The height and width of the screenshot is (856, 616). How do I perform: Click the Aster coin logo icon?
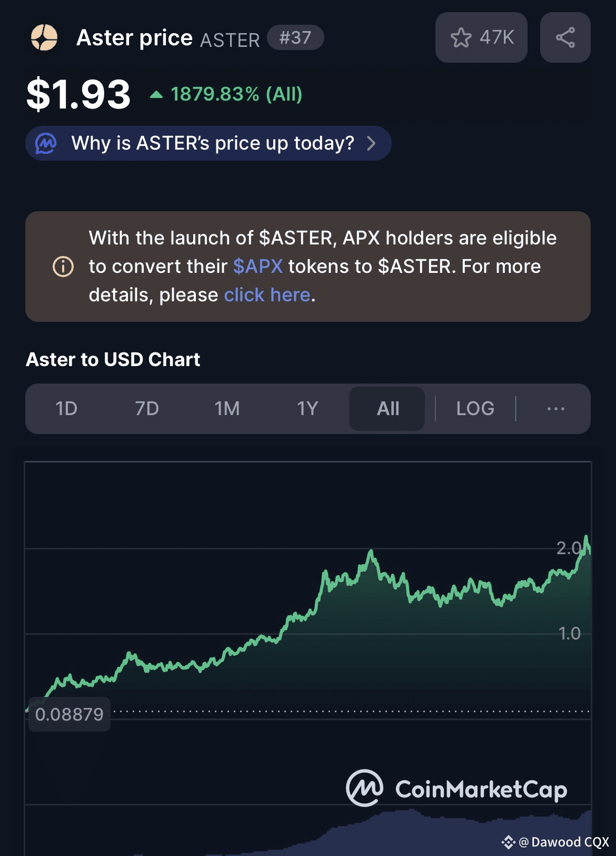[x=44, y=38]
